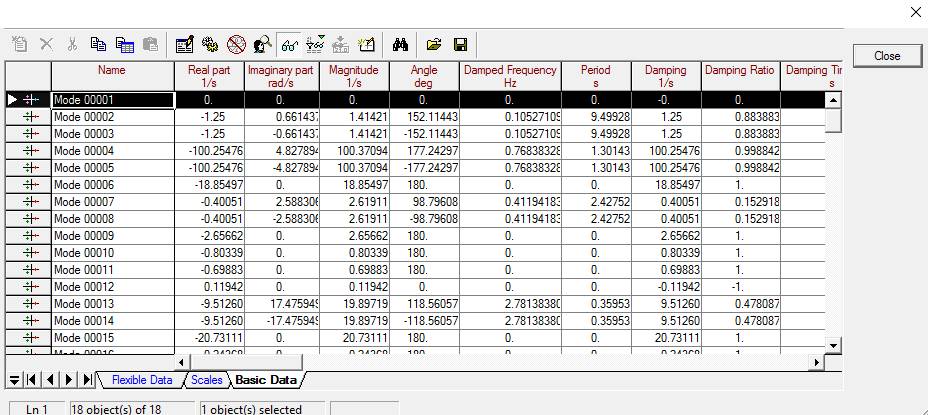Click the Damped Frequency column header
The width and height of the screenshot is (928, 415).
510,76
